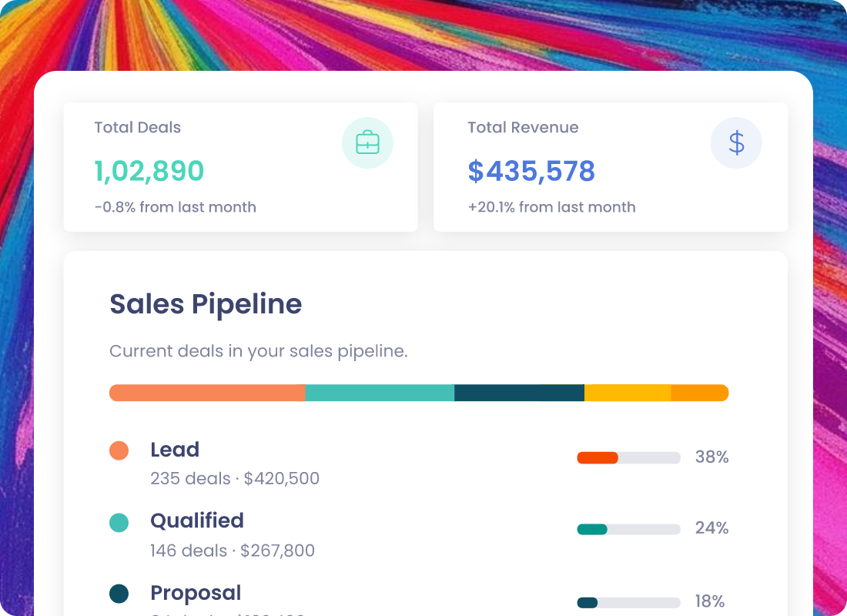Click the orange Lead segment in pipeline bar
847x616 pixels.
[207, 393]
